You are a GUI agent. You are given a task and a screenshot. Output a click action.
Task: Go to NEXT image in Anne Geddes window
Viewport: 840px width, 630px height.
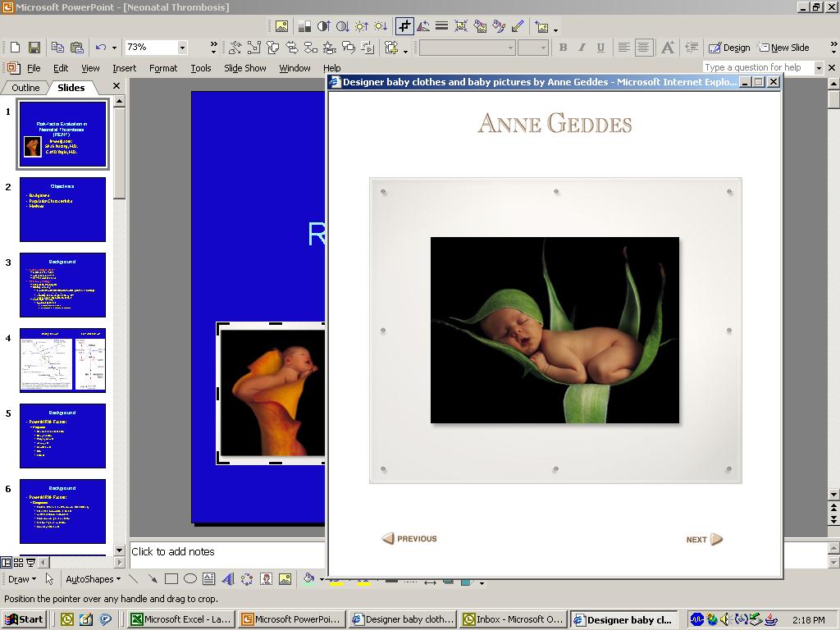[x=705, y=540]
